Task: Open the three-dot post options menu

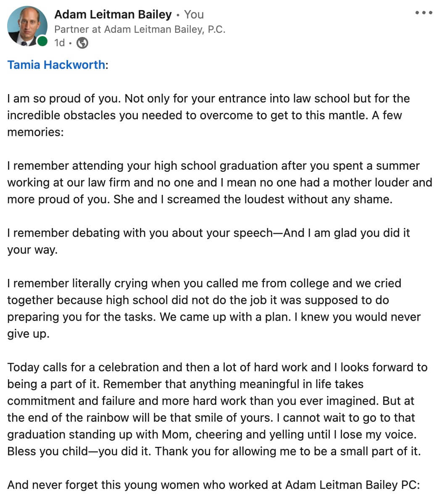Action: (424, 13)
